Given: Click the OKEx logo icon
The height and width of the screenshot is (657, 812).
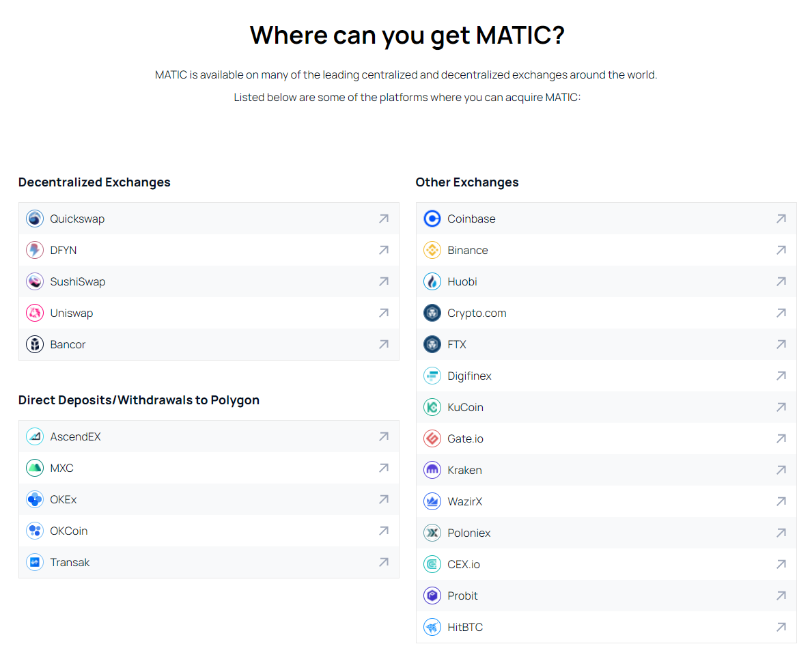Looking at the screenshot, I should point(35,500).
